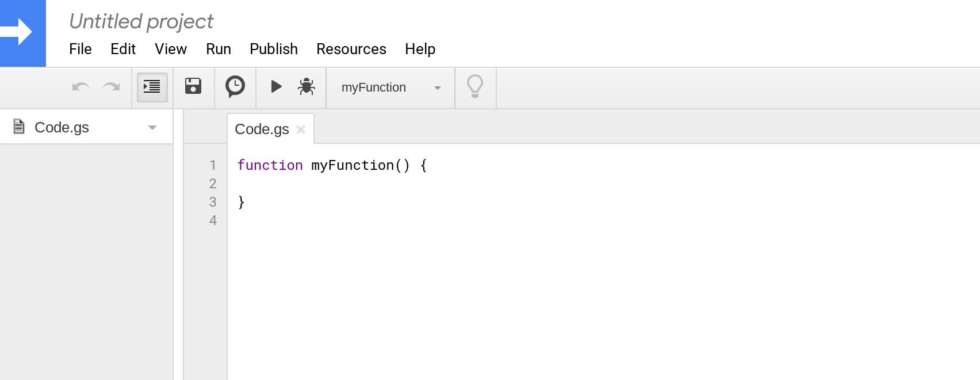Click the redo arrow icon
This screenshot has height=380, width=980.
[112, 87]
